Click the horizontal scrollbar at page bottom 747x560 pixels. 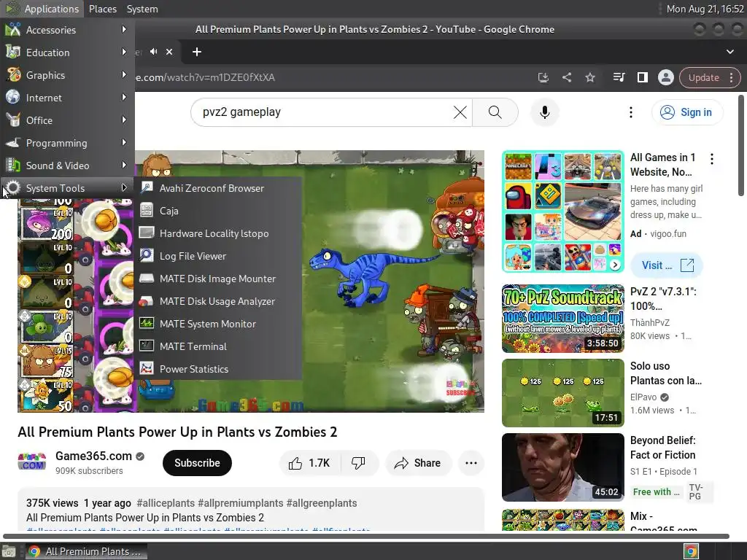pos(365,536)
